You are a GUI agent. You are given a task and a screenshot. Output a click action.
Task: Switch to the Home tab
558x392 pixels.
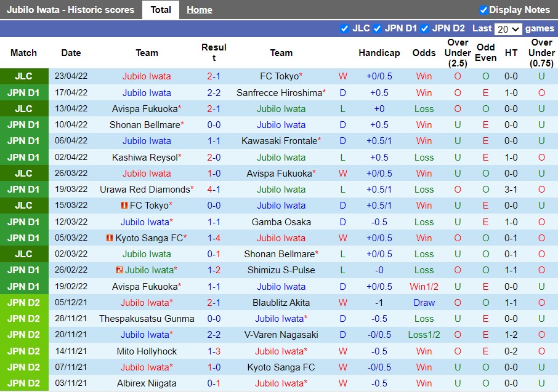(x=200, y=10)
